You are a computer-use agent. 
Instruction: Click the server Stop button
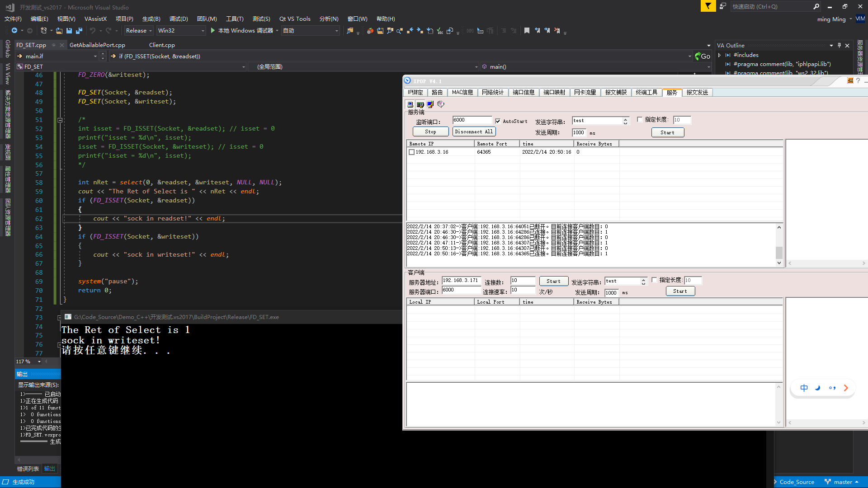(430, 131)
